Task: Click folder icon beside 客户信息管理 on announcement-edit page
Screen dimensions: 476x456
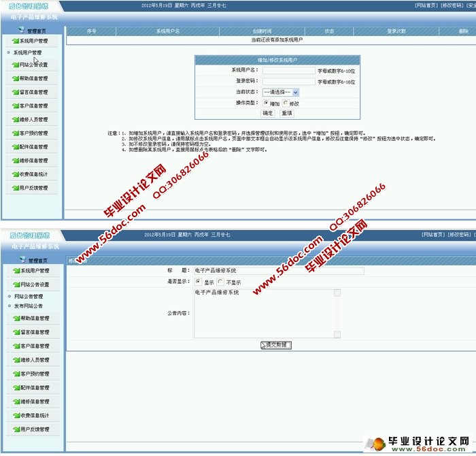Action: point(17,346)
